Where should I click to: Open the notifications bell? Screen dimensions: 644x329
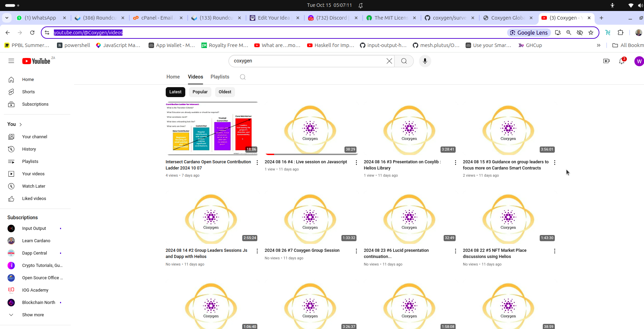tap(622, 61)
